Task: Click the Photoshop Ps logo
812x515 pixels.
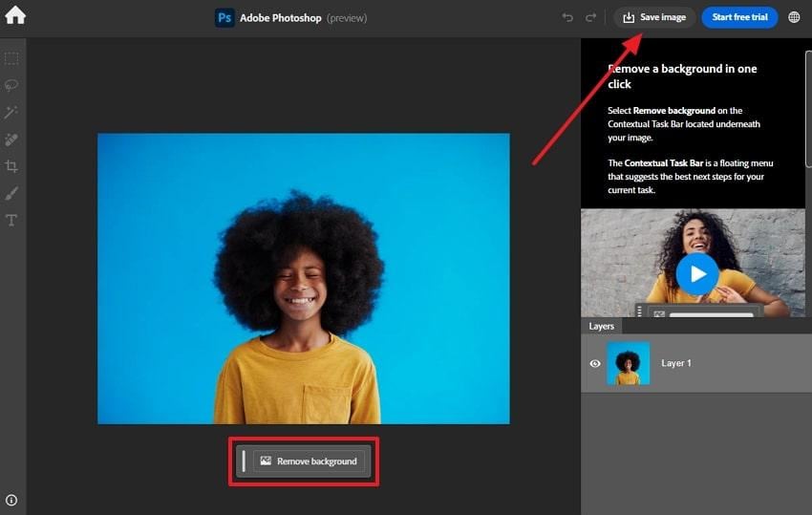Action: [224, 17]
